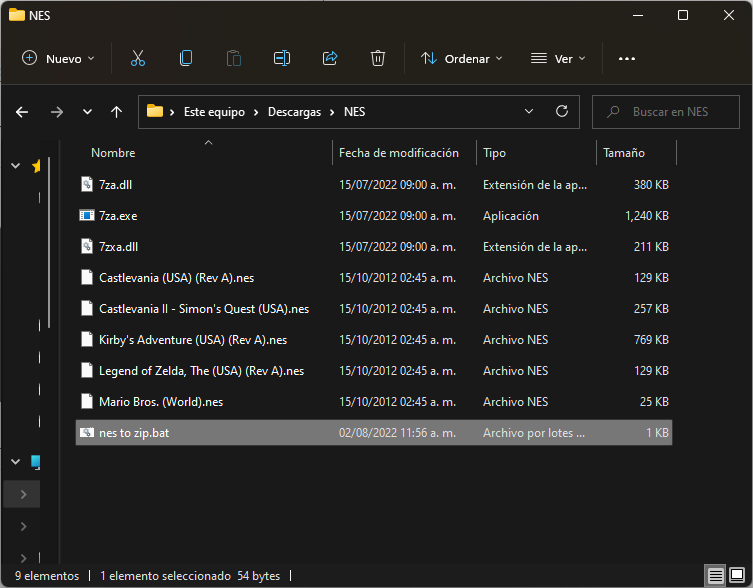This screenshot has width=753, height=588.
Task: Click the Copy icon in toolbar
Action: tap(186, 59)
